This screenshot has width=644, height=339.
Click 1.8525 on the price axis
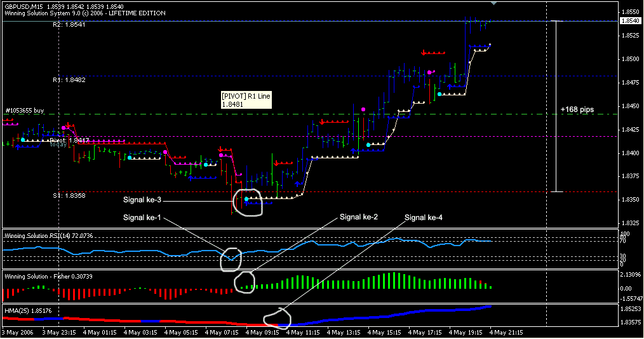(x=630, y=36)
